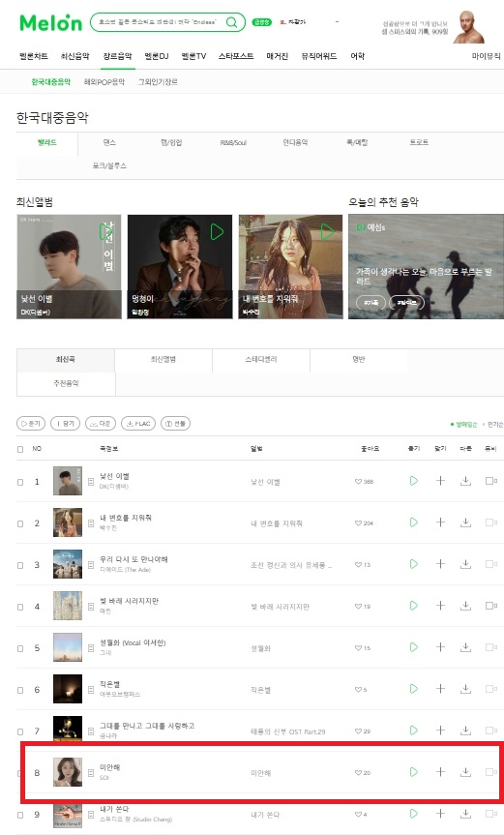The height and width of the screenshot is (835, 504).
Task: Download song number 3 using download icon
Action: 465,564
